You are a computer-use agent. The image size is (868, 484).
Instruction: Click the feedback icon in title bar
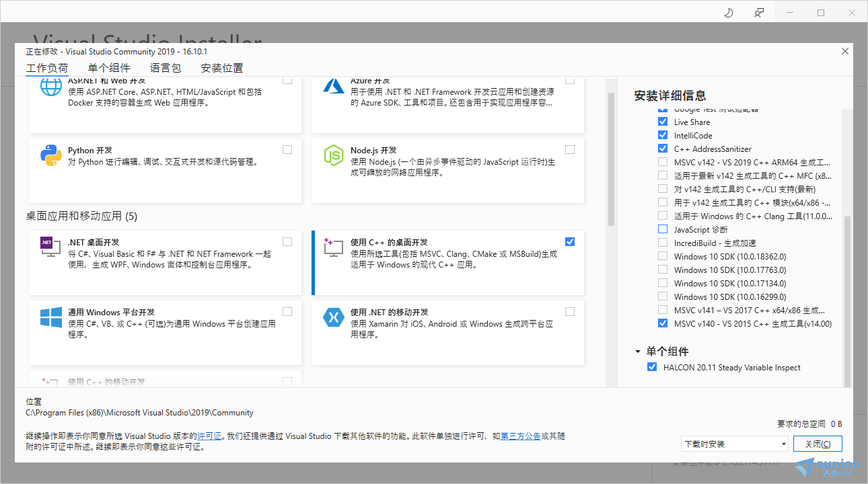pos(759,13)
